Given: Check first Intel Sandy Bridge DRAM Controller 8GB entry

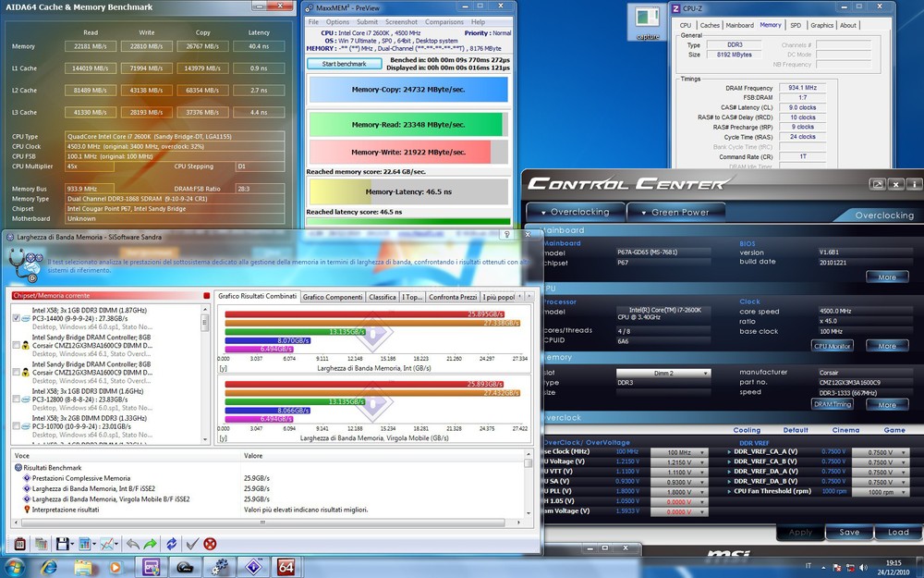Looking at the screenshot, I should point(17,345).
